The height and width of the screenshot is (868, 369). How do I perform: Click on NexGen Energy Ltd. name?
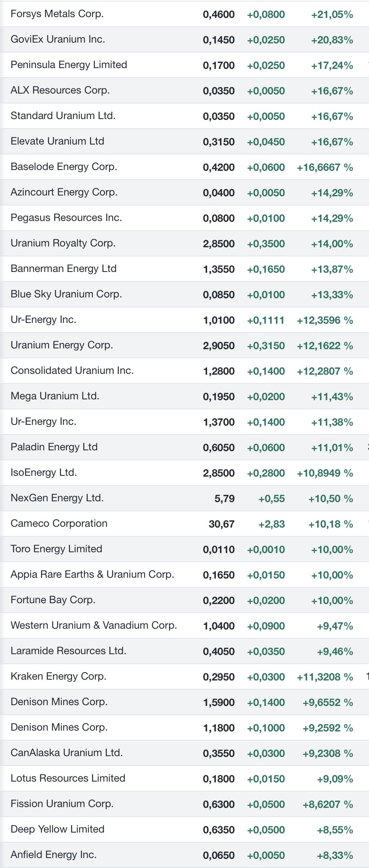pos(57,498)
